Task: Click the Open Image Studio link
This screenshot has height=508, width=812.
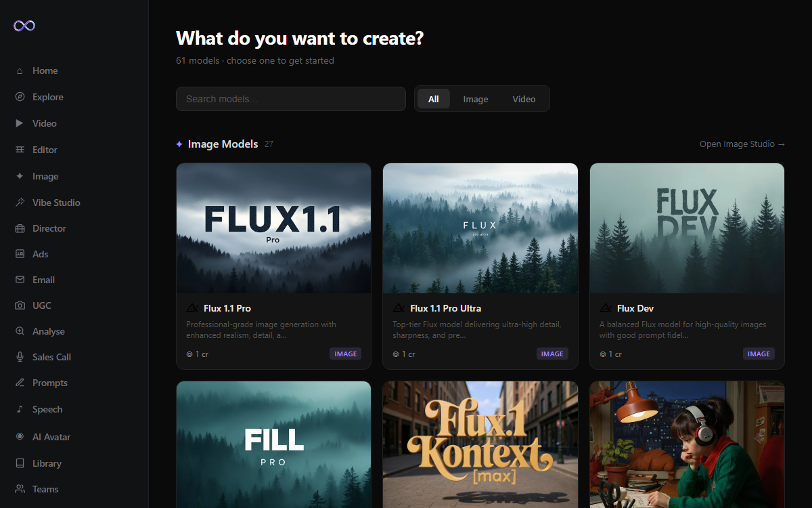Action: (742, 144)
